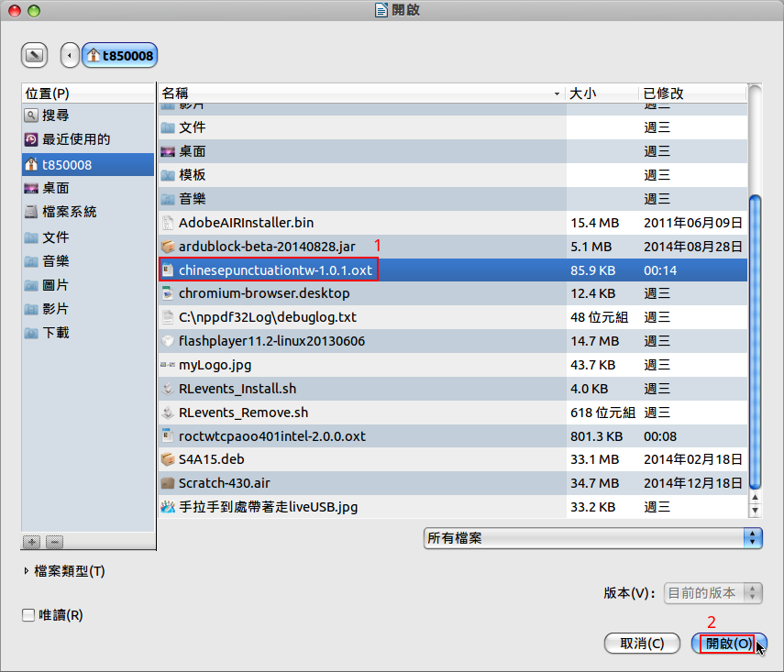This screenshot has width=784, height=672.
Task: Select the Scratch-430.air file
Action: pos(224,483)
